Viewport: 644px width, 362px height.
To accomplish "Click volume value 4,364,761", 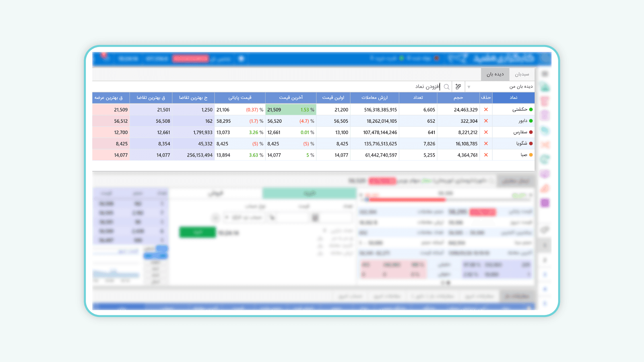I will (x=467, y=155).
